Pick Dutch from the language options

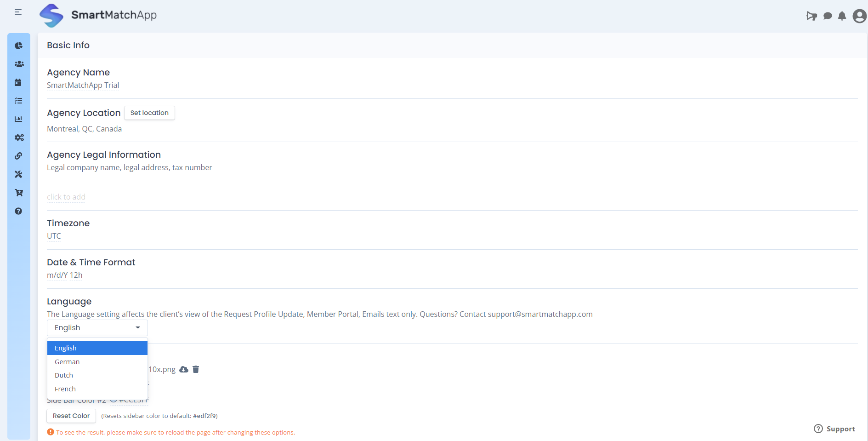pyautogui.click(x=64, y=375)
